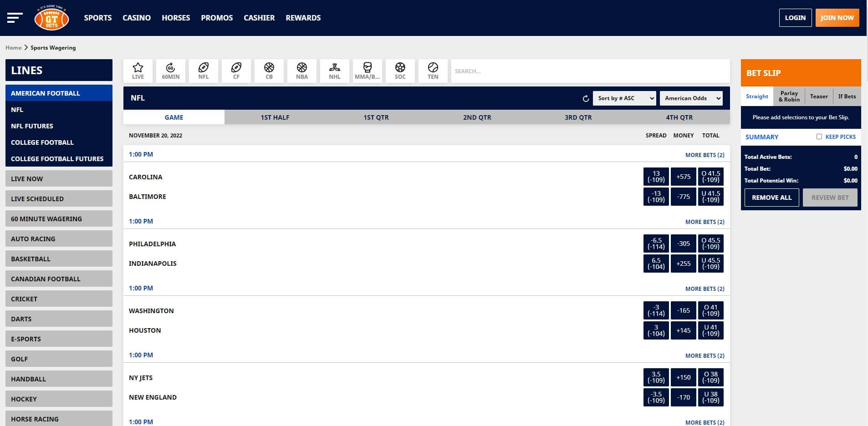Select the LIVE betting star icon
Screen dimensions: 868x426
138,71
